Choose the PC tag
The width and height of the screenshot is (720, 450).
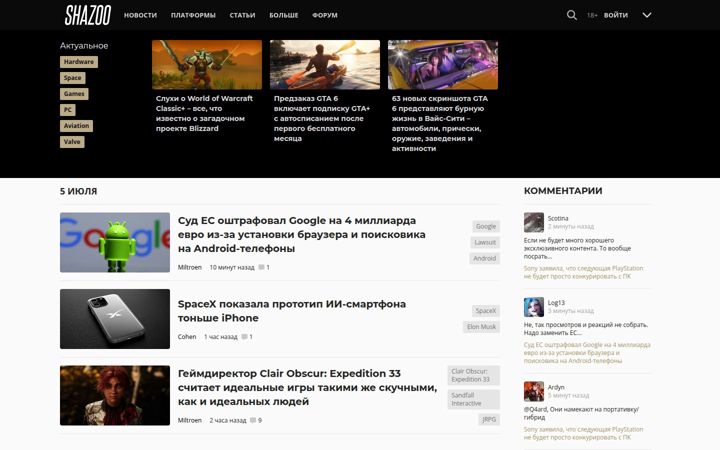tap(68, 110)
